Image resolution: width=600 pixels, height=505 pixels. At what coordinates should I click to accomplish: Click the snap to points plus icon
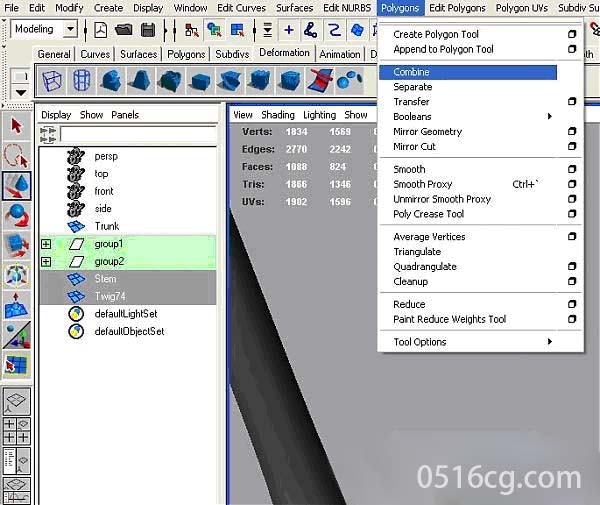pos(289,30)
